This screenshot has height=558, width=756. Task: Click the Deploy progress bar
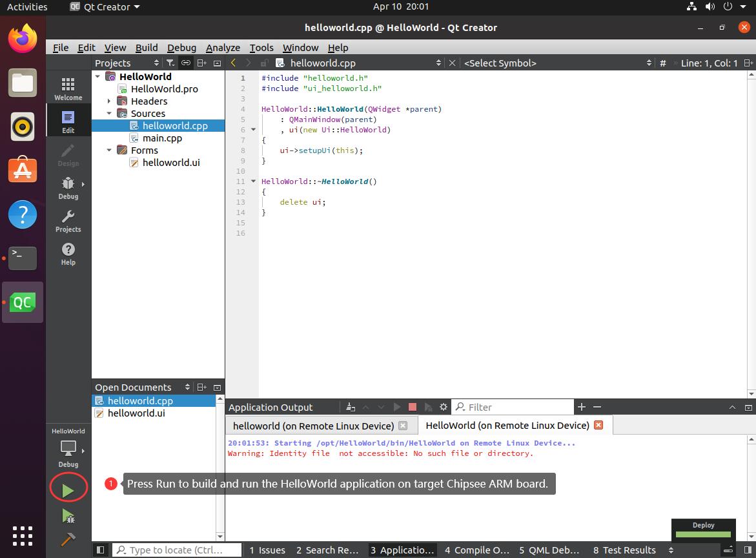coord(704,534)
